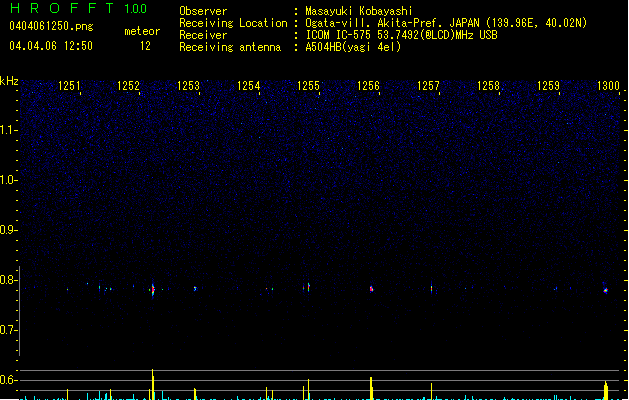Click the 0.8 kHz frequency label
Viewport: 629px width, 400px height.
[x=9, y=280]
